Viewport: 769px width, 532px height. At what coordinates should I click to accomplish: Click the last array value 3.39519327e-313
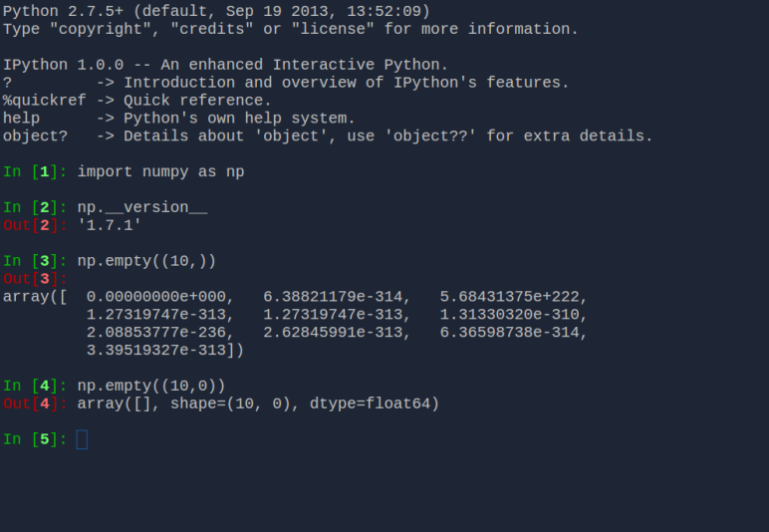tap(156, 350)
